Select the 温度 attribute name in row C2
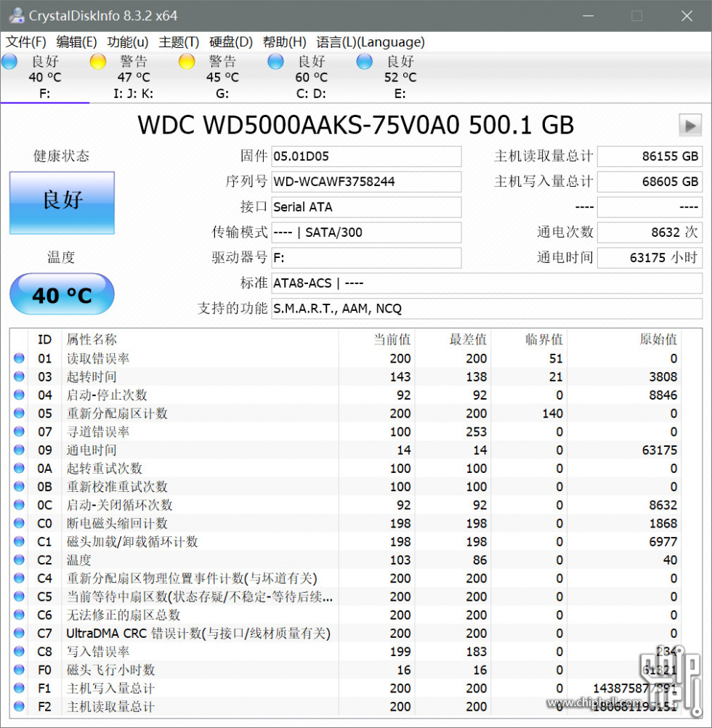 point(79,560)
